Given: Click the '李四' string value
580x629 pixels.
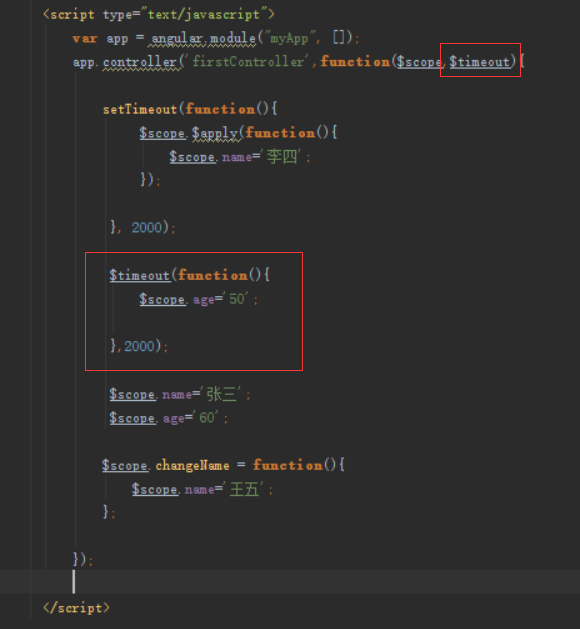Looking at the screenshot, I should [282, 156].
